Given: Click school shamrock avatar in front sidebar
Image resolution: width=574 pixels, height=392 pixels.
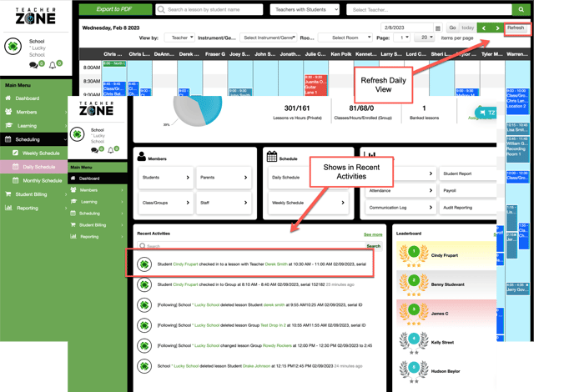Looking at the screenshot, I should tap(78, 134).
